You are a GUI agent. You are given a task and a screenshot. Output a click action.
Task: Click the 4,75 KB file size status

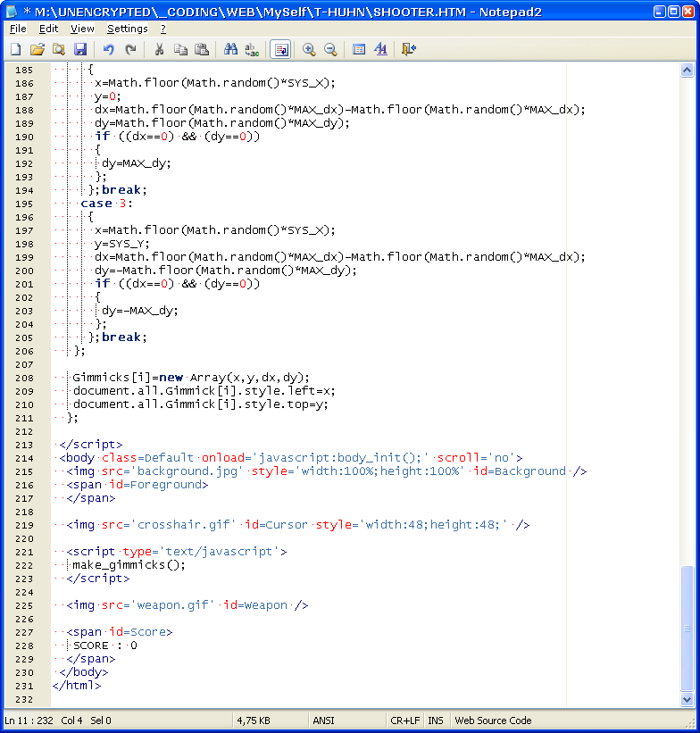click(254, 721)
